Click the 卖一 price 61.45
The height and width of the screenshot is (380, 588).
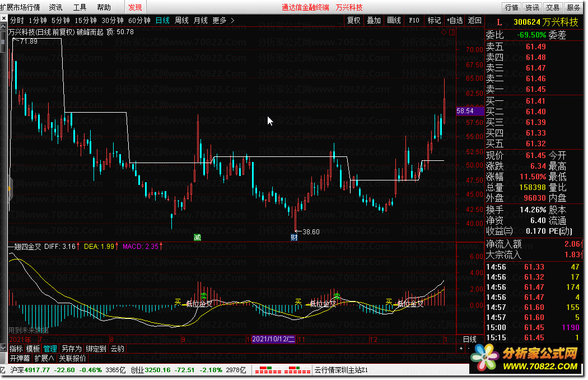click(536, 89)
